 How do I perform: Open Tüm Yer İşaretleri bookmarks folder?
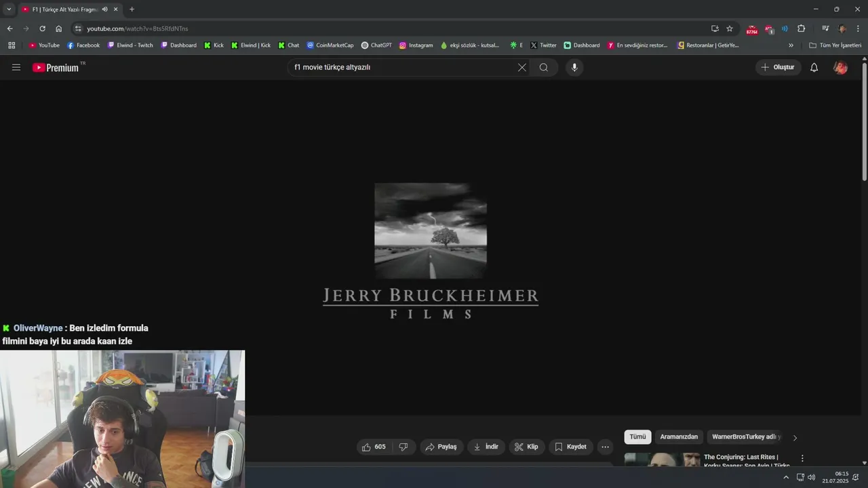[835, 45]
